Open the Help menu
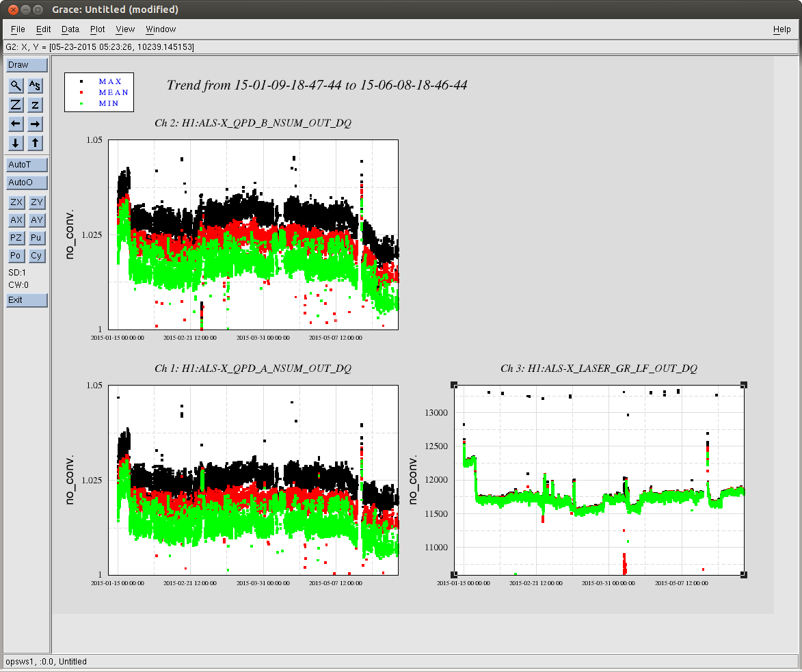Image resolution: width=802 pixels, height=672 pixels. (781, 29)
